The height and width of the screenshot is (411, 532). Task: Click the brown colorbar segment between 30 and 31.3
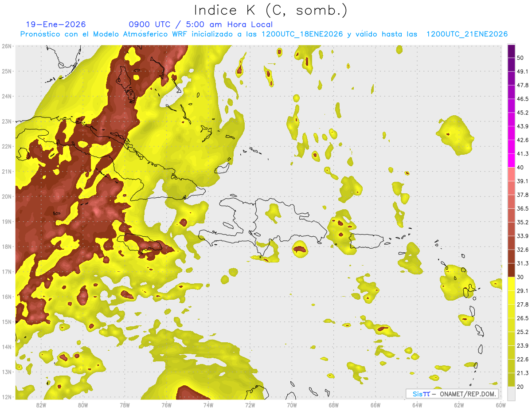click(511, 270)
